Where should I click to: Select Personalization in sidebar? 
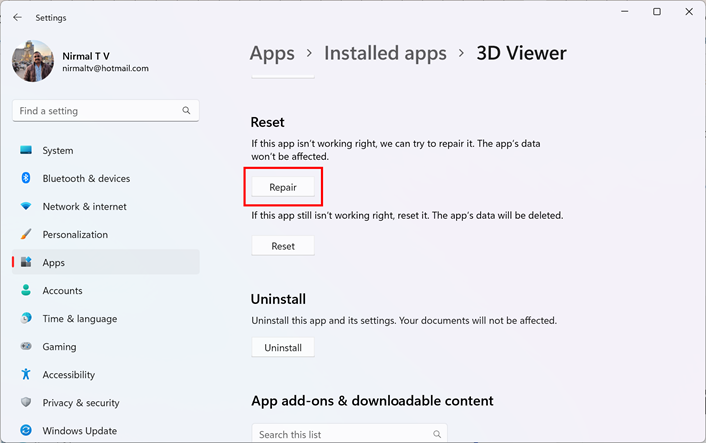coord(106,234)
